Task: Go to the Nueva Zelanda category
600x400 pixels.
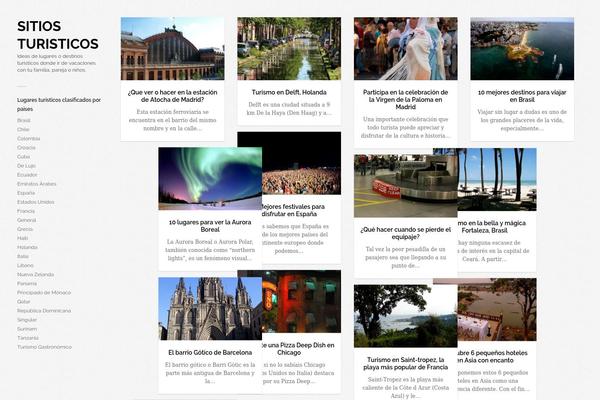Action: coord(35,274)
